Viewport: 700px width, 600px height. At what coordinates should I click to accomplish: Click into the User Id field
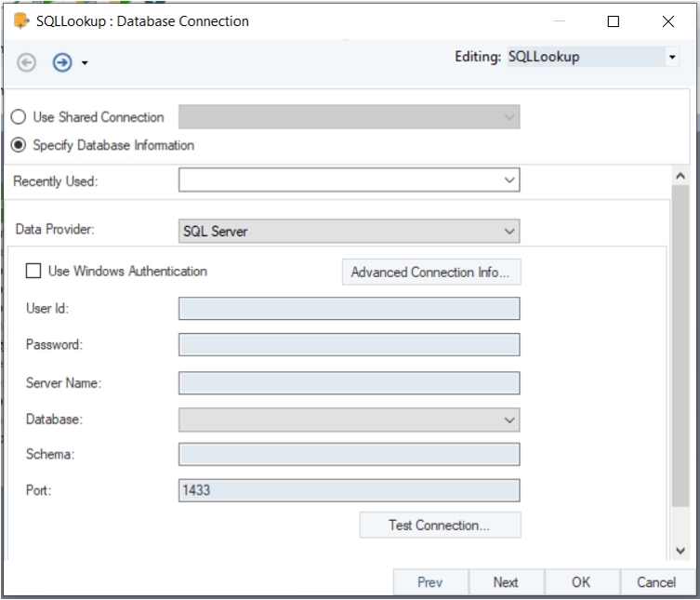coord(349,309)
